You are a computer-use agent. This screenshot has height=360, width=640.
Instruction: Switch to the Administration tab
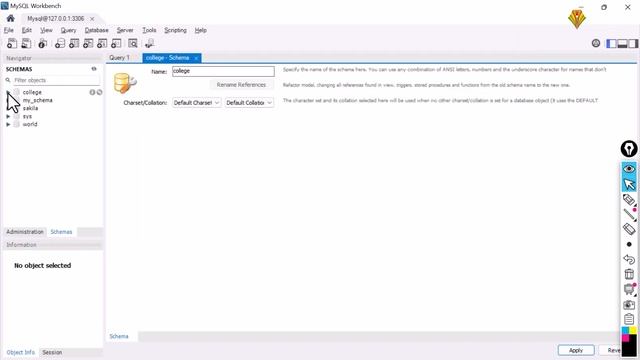(25, 232)
